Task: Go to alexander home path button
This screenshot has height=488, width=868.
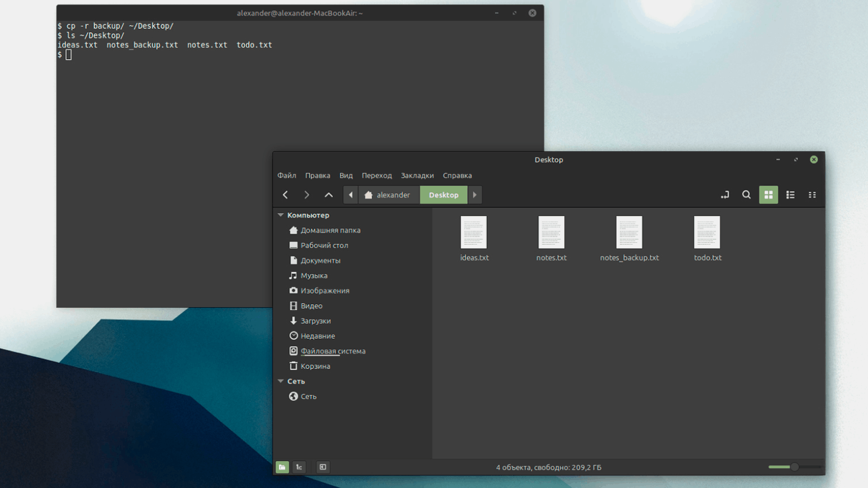Action: coord(388,195)
